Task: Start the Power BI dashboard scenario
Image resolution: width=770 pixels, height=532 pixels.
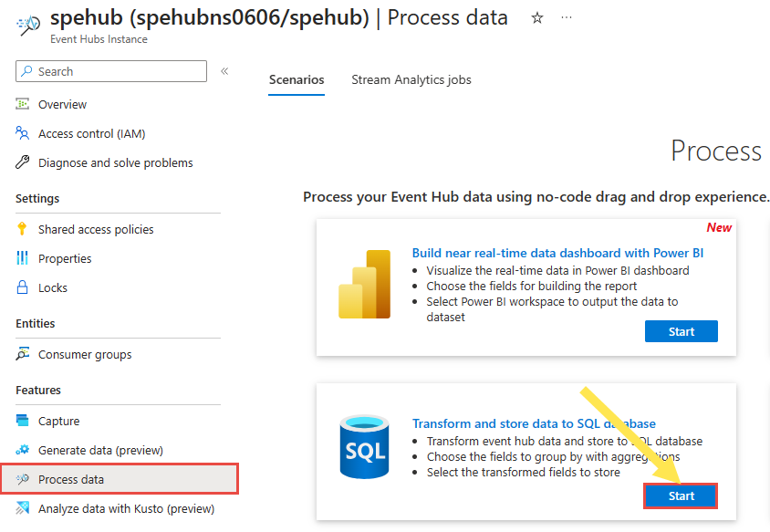Action: point(682,331)
